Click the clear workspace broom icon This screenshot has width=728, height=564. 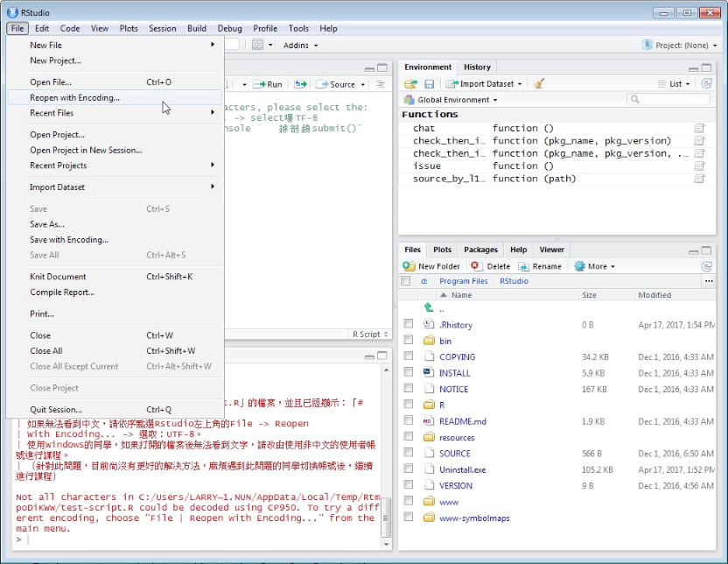pyautogui.click(x=539, y=83)
